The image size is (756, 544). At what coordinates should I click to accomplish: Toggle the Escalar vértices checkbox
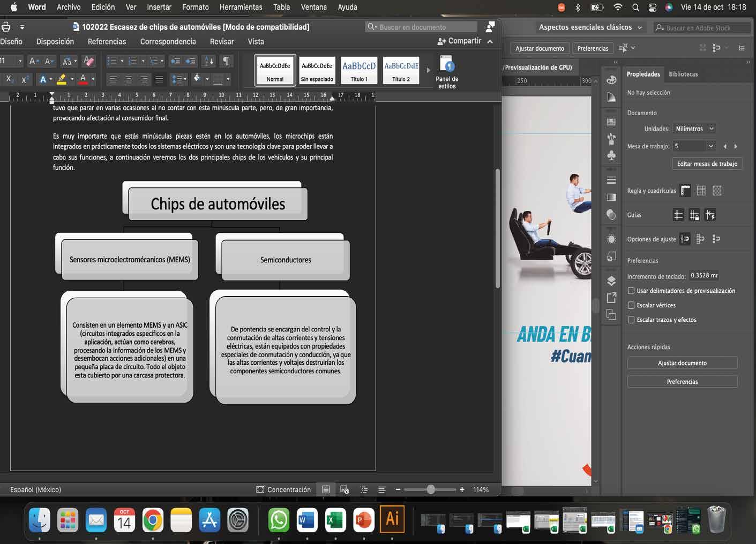pos(631,305)
